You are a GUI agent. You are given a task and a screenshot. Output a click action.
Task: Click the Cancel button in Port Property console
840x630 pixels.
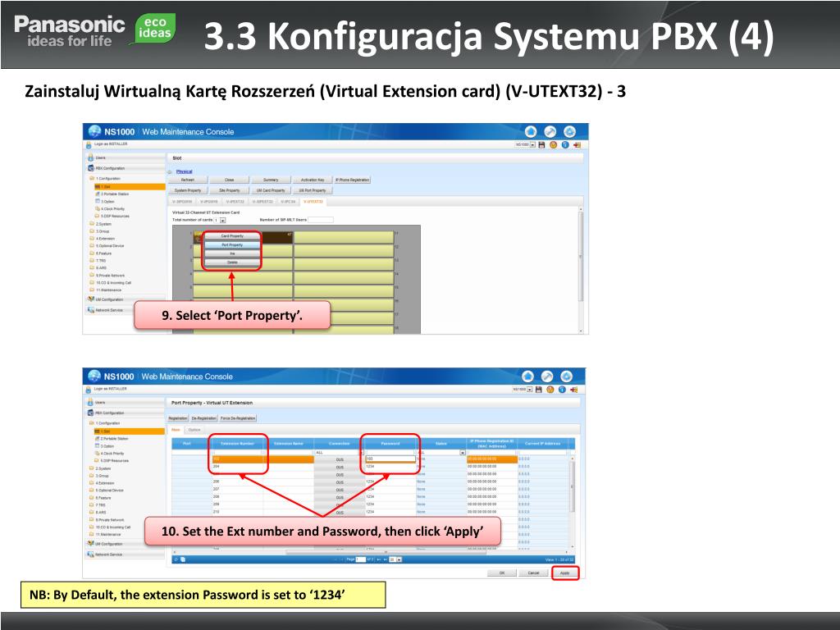[x=533, y=573]
